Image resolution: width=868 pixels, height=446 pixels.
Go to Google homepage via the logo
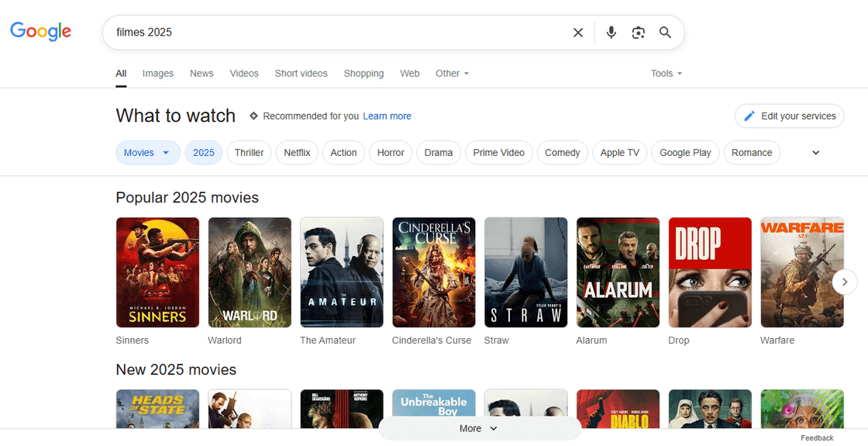pos(40,32)
